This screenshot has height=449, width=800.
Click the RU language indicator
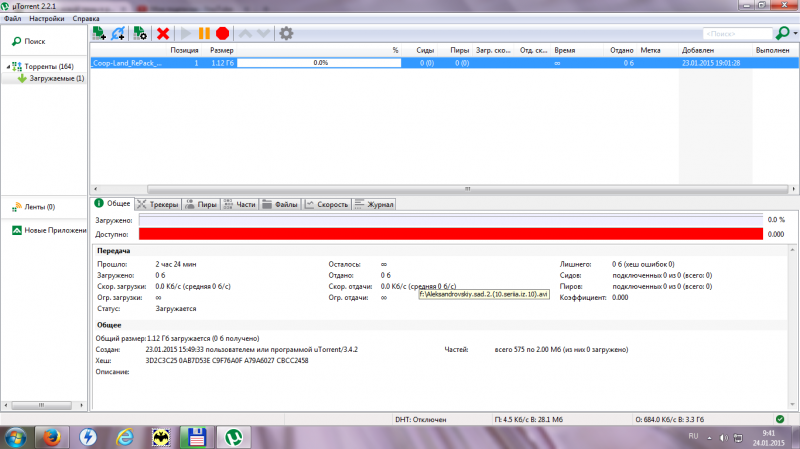coord(693,436)
